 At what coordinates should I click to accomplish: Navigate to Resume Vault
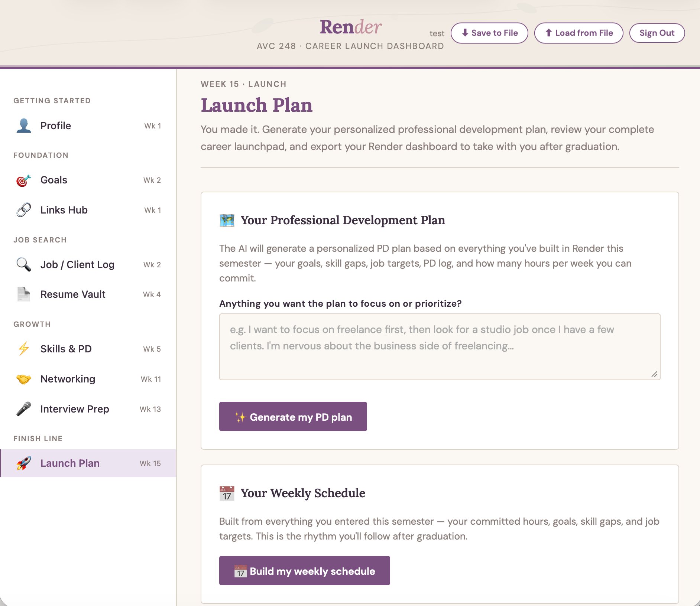pos(88,294)
